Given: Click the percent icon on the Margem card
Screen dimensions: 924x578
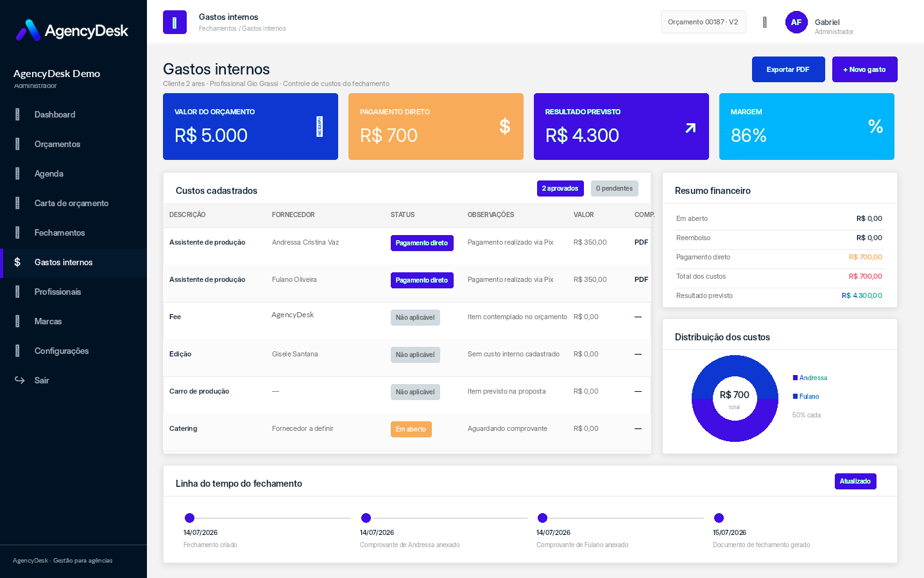Looking at the screenshot, I should coord(875,127).
